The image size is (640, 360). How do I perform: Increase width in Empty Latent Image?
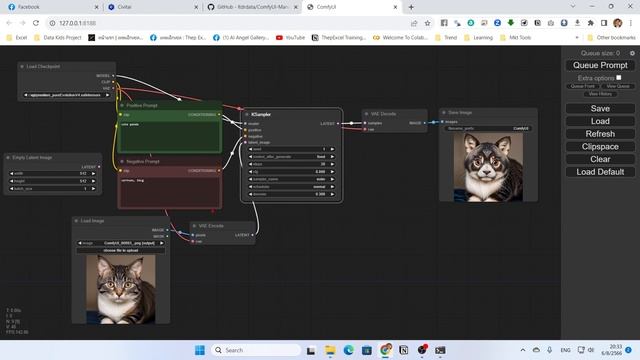[x=93, y=173]
